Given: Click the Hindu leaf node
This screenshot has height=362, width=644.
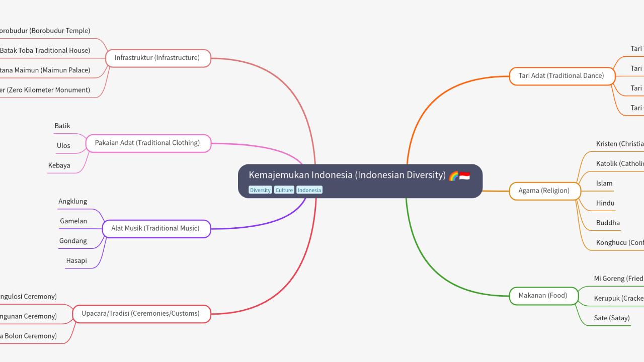Looking at the screenshot, I should (605, 203).
